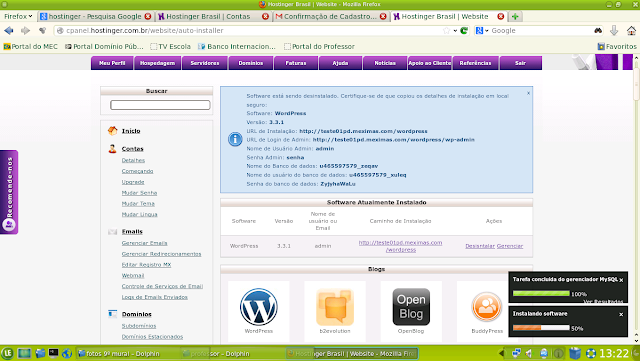Click the blue info icon in notice box

(x=235, y=140)
